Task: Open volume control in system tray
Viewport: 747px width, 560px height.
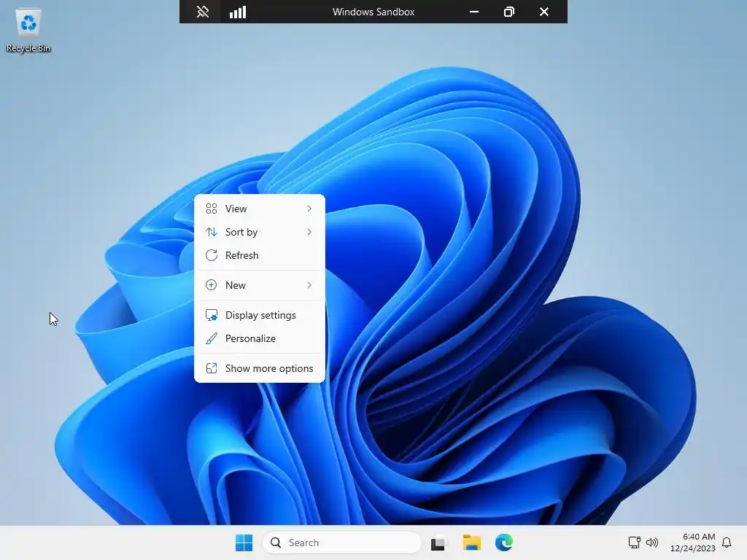Action: 652,542
